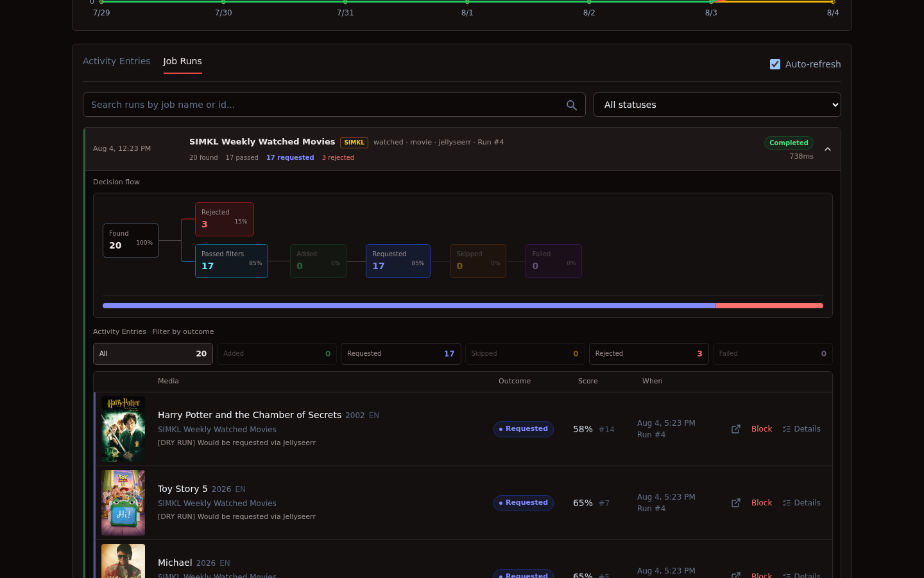924x578 pixels.
Task: Click the When column header
Action: 652,381
